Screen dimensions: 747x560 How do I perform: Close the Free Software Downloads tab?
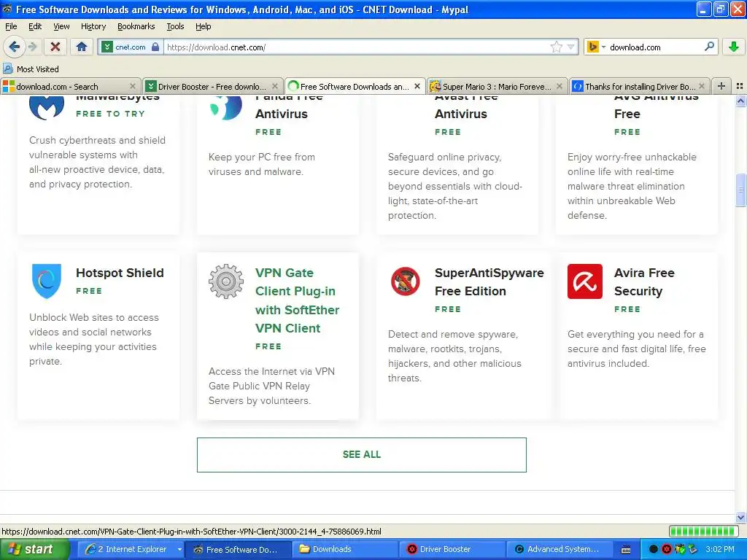417,86
